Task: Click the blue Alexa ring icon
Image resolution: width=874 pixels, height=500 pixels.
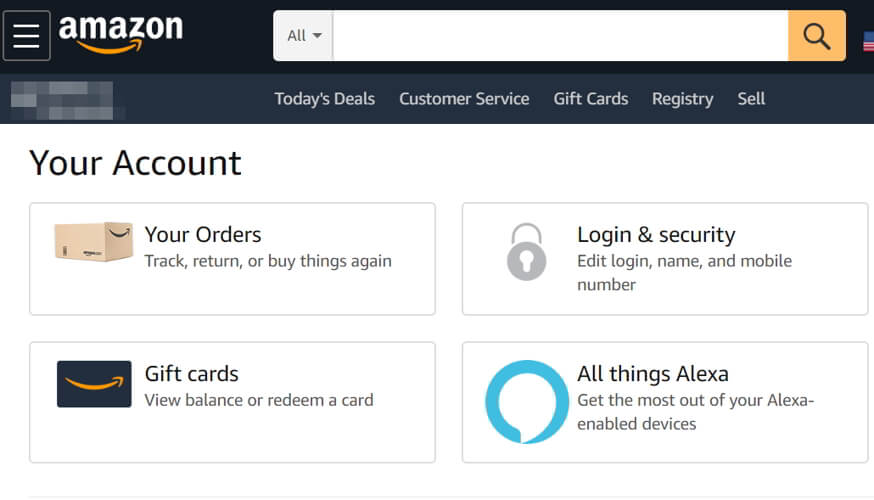Action: (526, 401)
